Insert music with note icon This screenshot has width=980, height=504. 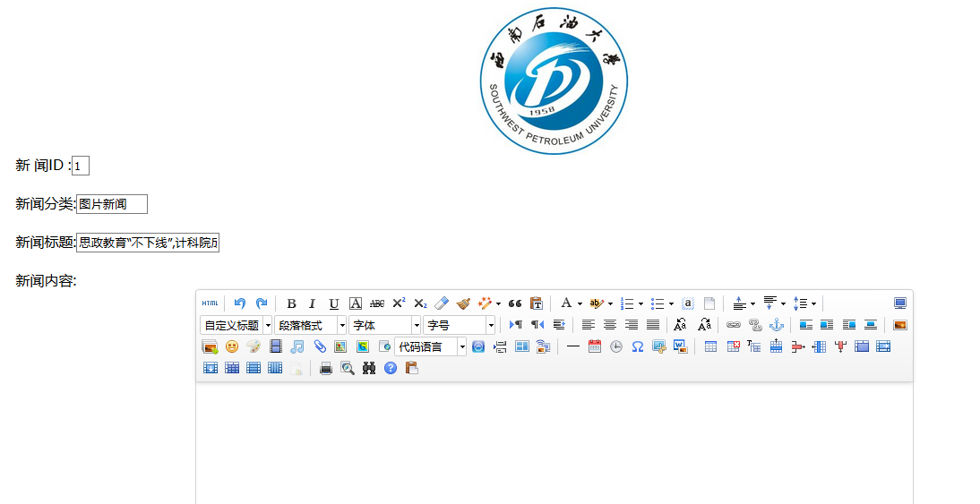(x=297, y=346)
